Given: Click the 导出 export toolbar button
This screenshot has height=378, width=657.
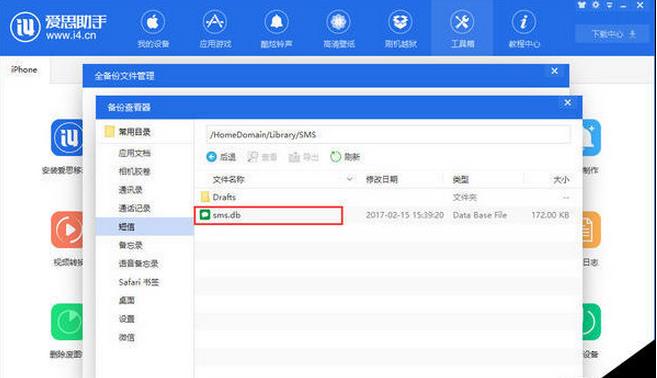Looking at the screenshot, I should pos(304,157).
